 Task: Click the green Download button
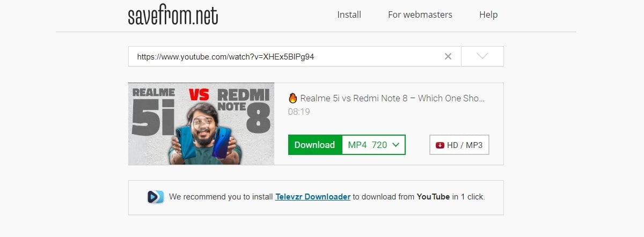coord(315,145)
